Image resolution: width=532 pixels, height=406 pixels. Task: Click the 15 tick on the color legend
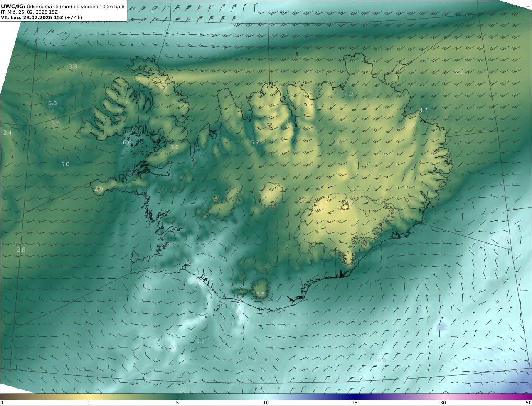point(355,403)
